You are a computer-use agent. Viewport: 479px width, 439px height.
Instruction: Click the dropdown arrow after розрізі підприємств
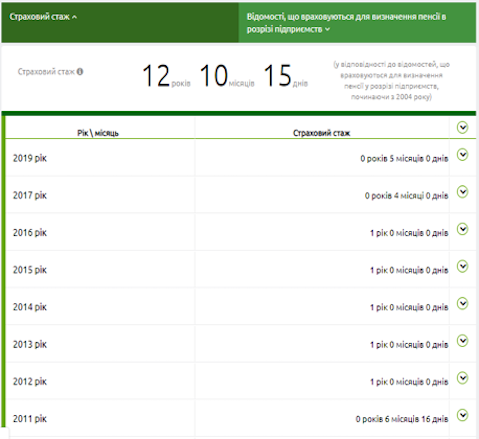click(327, 29)
